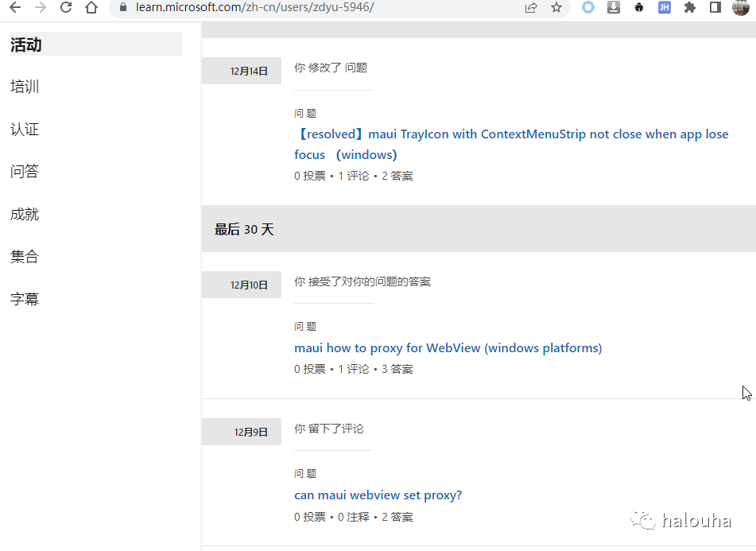Click the 你 接受了对你的问题的答案 activity text
The height and width of the screenshot is (551, 756).
pyautogui.click(x=362, y=281)
